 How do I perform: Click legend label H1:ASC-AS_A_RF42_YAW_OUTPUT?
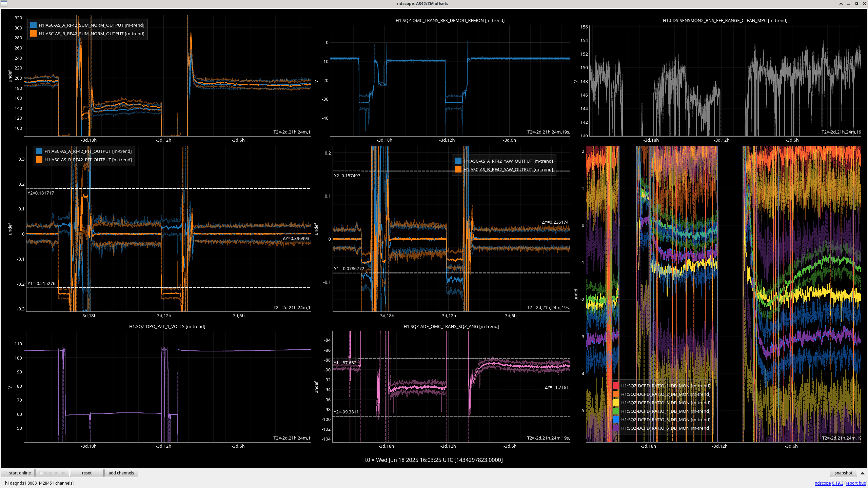(508, 161)
